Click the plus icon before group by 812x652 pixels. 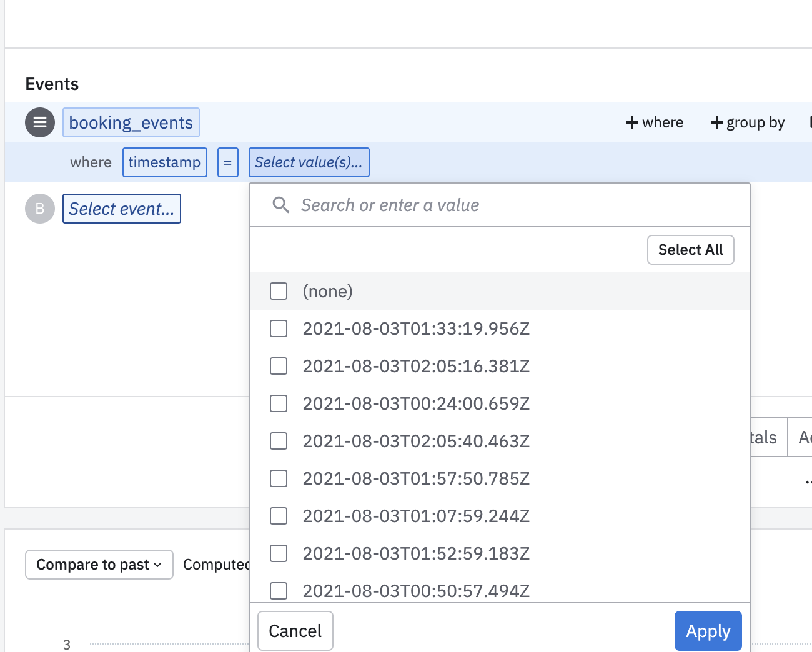[x=717, y=122]
